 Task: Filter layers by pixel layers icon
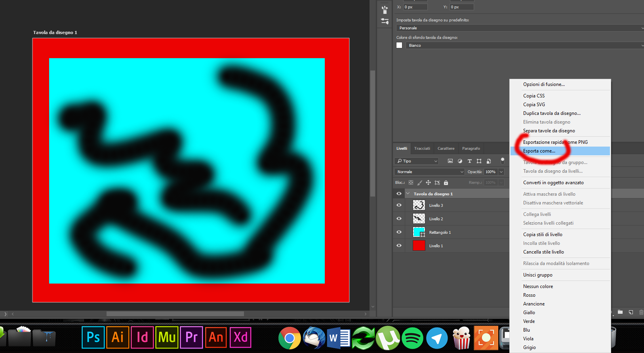[x=450, y=161]
